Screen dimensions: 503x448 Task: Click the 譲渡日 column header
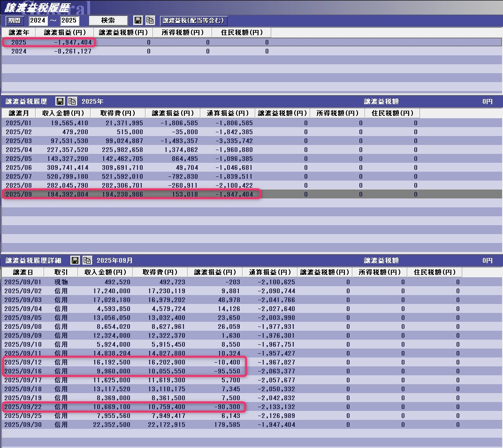(23, 273)
